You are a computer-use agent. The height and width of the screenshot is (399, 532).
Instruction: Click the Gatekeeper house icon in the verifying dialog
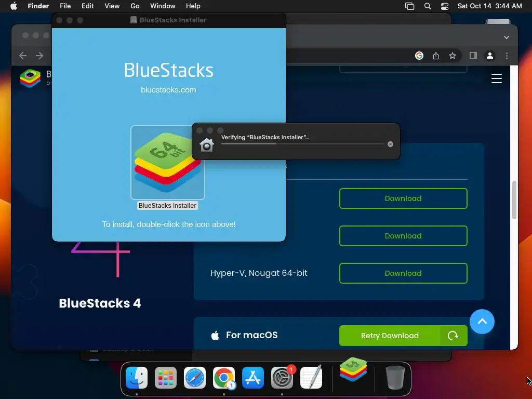coord(206,145)
